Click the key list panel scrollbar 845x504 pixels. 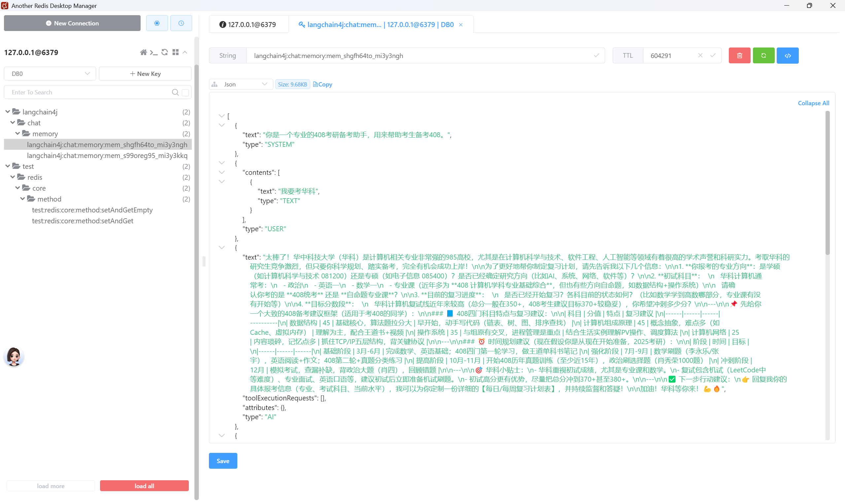tap(196, 282)
